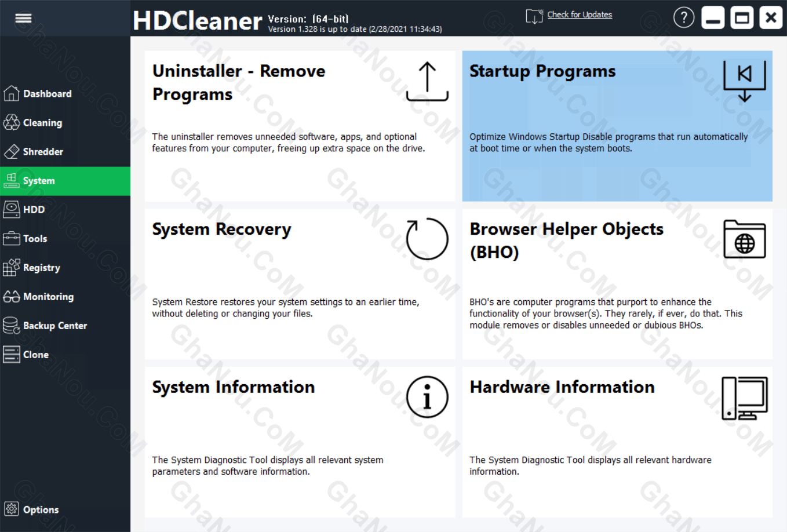Open Uninstaller - Remove Programs title
This screenshot has width=787, height=532.
tap(239, 82)
